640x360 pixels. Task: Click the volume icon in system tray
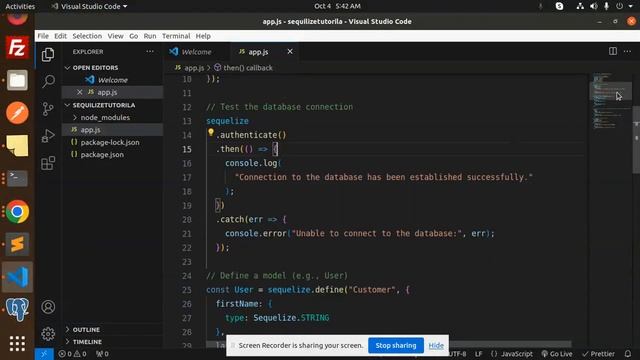pos(593,6)
